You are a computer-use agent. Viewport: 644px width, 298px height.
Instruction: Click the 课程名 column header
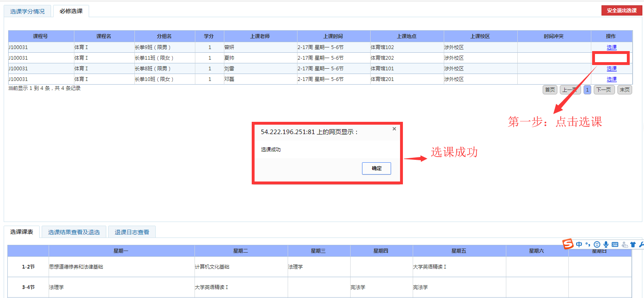tap(104, 36)
